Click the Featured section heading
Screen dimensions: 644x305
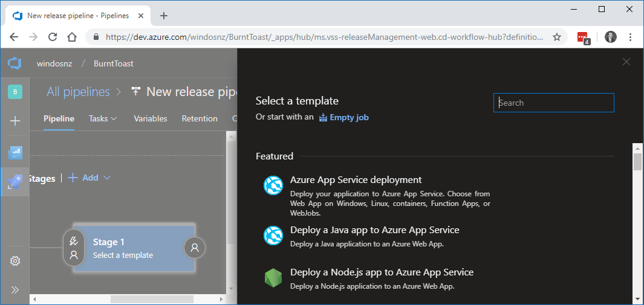(275, 156)
